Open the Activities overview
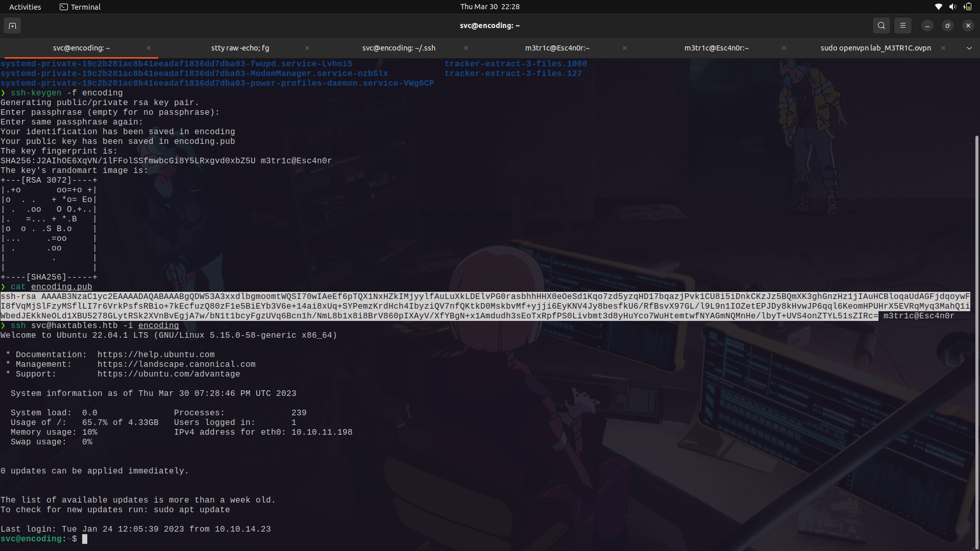The width and height of the screenshot is (980, 551). point(24,7)
